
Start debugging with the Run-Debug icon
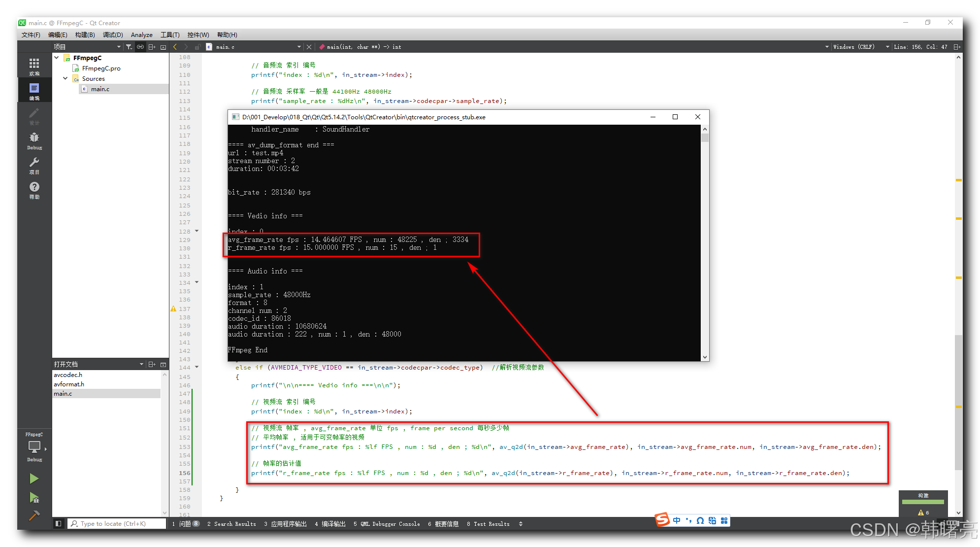point(34,498)
